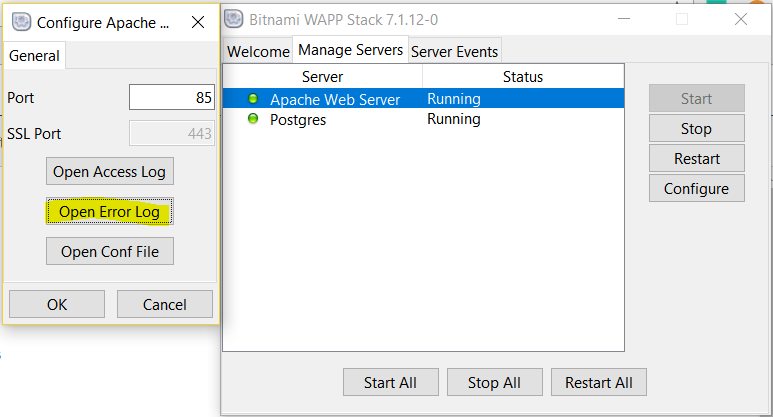
Task: Click the Bitnami WAPP Stack title icon
Action: coord(234,19)
